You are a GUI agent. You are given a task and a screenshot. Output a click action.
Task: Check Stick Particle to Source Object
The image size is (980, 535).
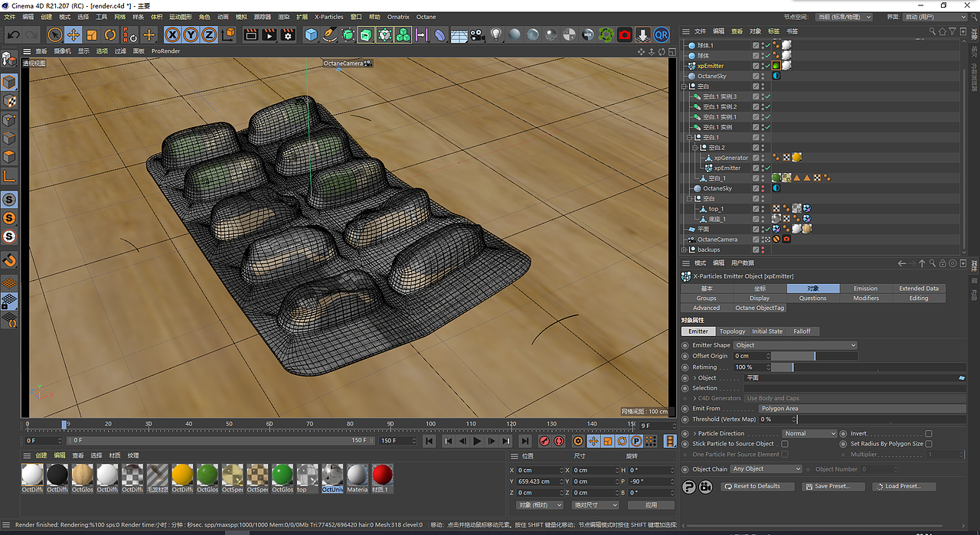pos(785,444)
